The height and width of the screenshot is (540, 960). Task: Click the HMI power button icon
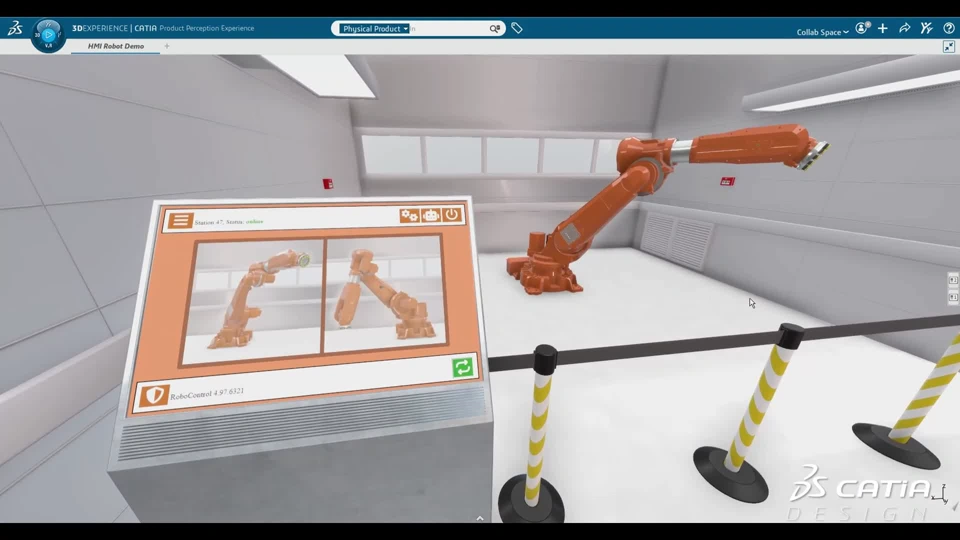(x=452, y=214)
